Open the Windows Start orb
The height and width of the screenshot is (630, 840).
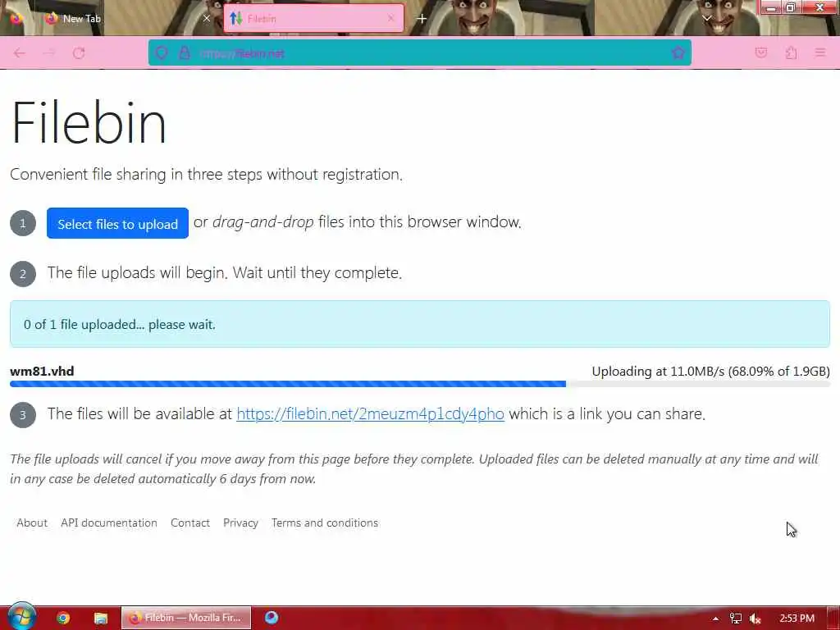[21, 617]
